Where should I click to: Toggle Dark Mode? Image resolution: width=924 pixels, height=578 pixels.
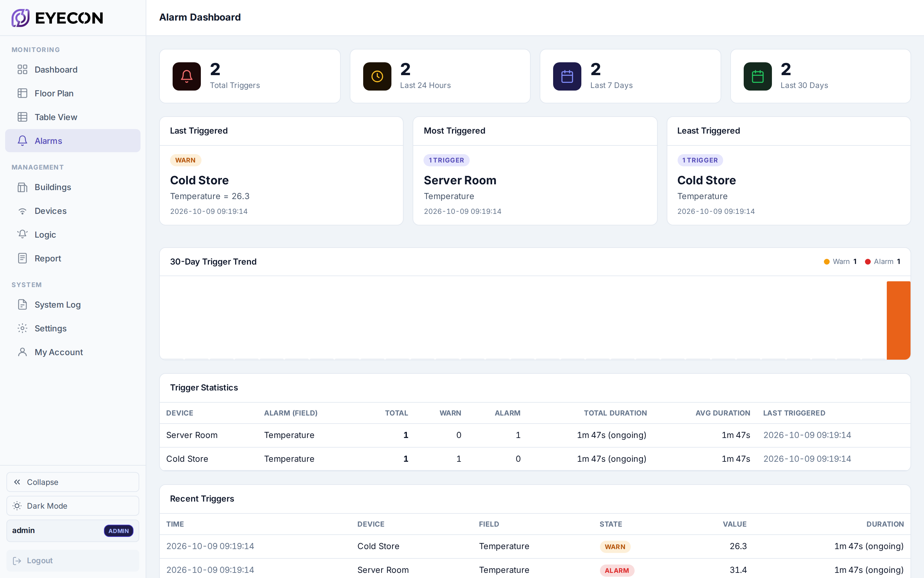click(x=73, y=506)
